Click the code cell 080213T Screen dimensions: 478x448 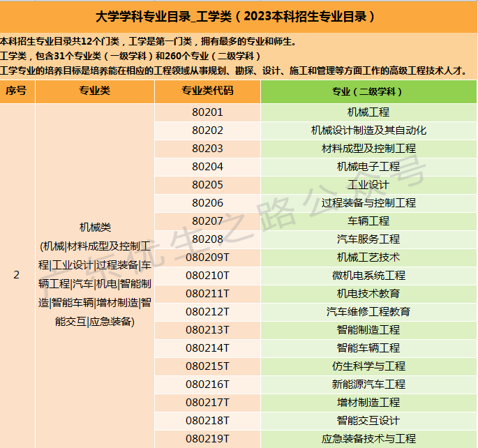(208, 330)
